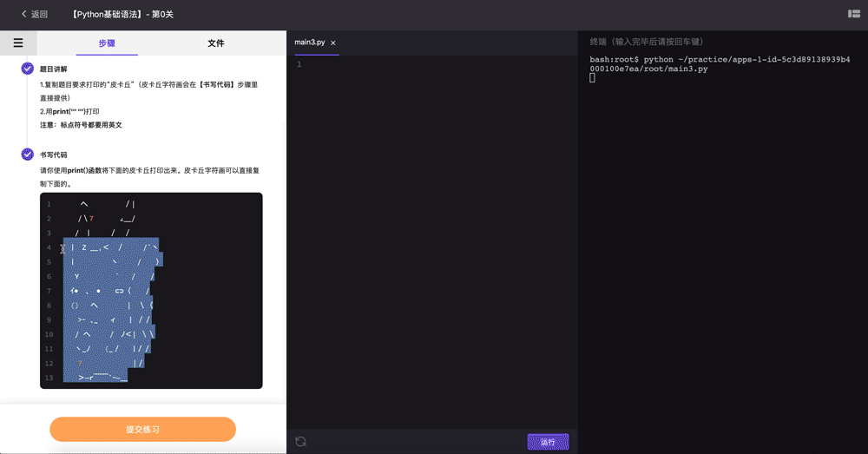Click the 返回 back link
This screenshot has width=868, height=454.
pyautogui.click(x=39, y=15)
